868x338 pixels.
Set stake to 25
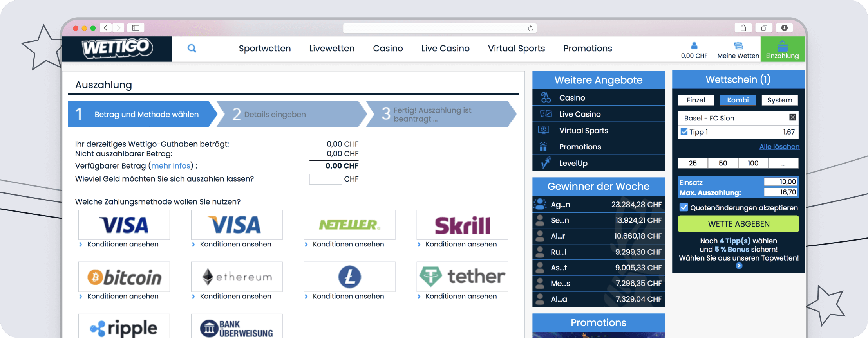(x=693, y=163)
